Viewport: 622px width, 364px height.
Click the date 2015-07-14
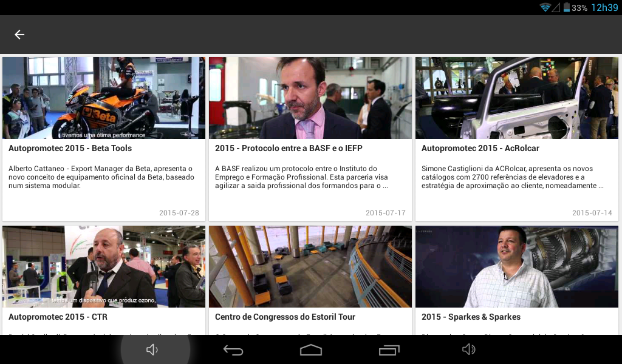(x=592, y=213)
